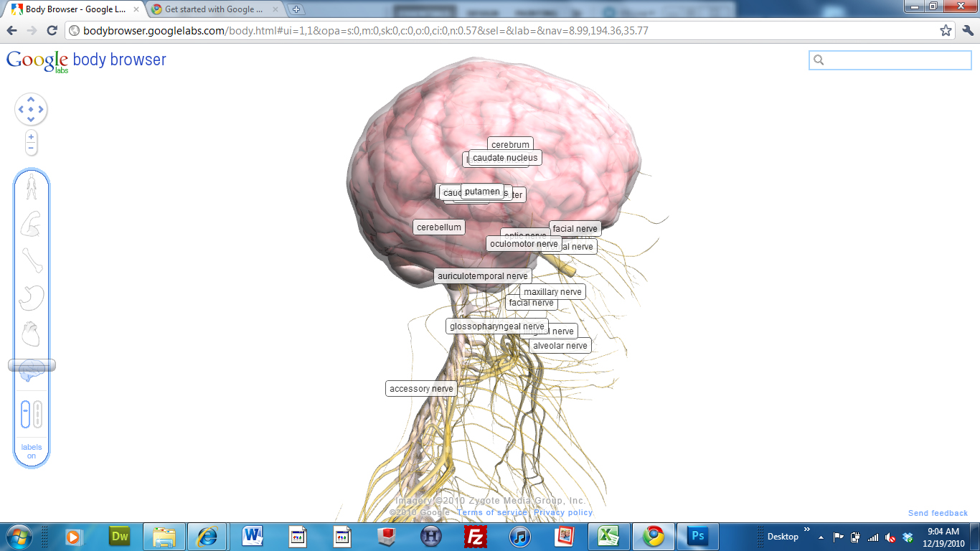Select the alveolar nerve label
The height and width of the screenshot is (551, 980).
[x=560, y=346]
